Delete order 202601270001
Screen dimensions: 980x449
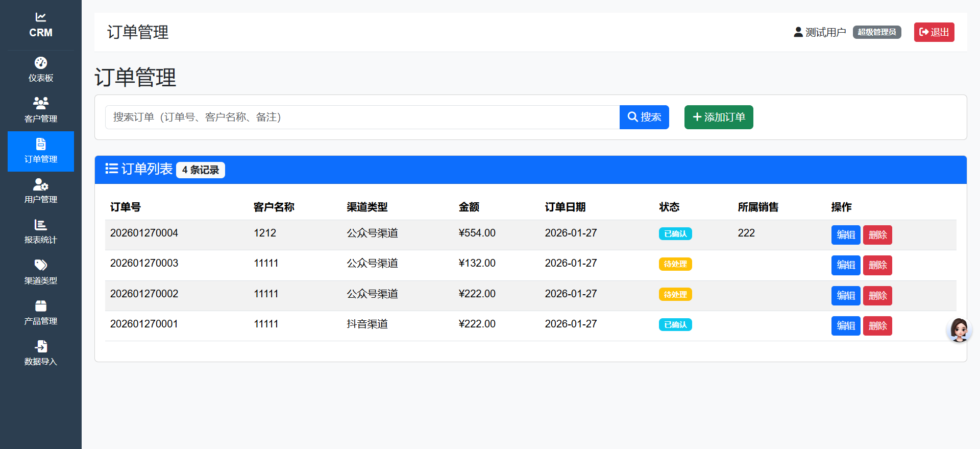point(877,326)
